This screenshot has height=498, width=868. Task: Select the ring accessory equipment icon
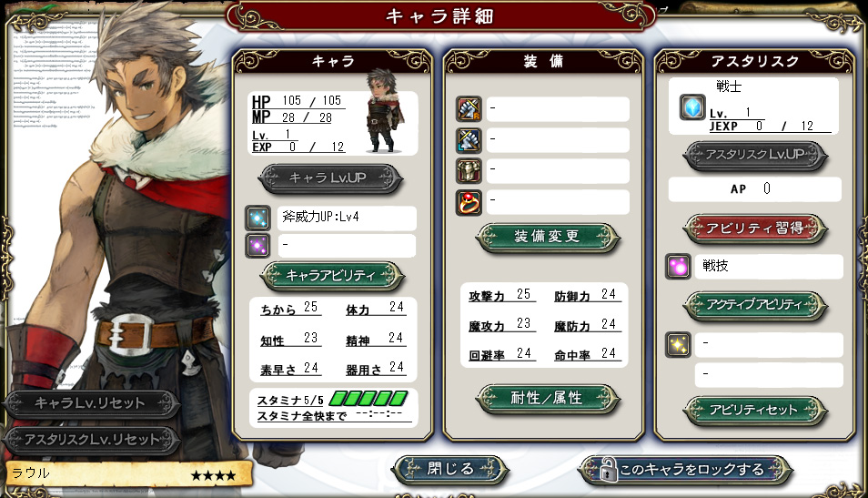(469, 202)
